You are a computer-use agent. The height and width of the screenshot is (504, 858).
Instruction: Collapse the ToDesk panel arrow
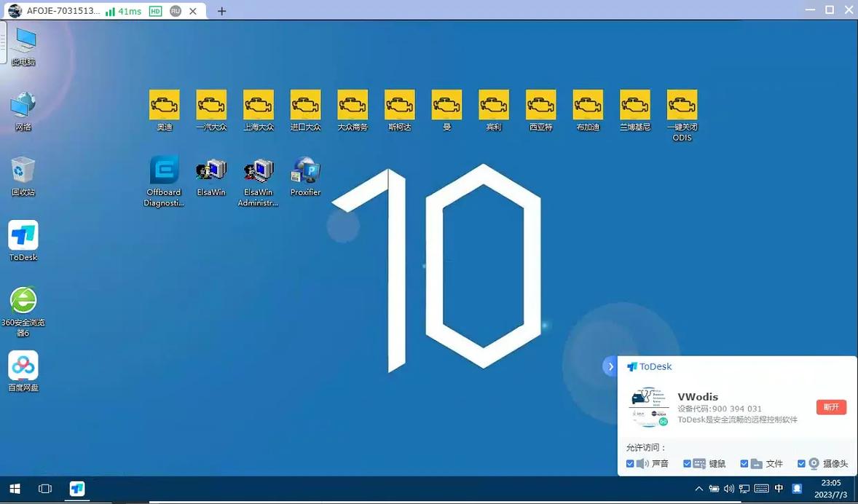(x=610, y=366)
